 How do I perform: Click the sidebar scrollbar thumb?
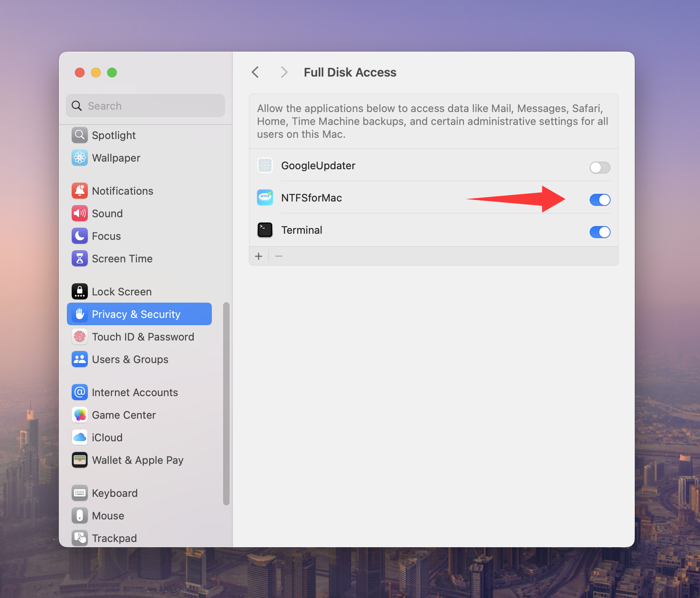[226, 403]
